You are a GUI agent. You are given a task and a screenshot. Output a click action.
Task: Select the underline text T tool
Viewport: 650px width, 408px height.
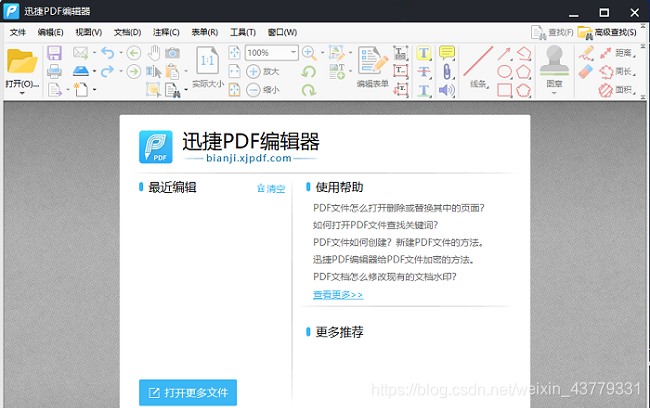click(x=424, y=90)
